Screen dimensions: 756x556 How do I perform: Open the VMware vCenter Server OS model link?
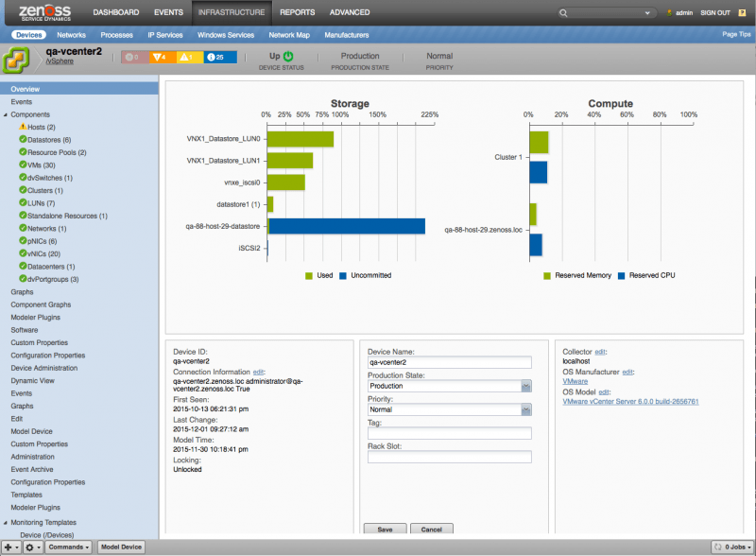click(x=630, y=402)
